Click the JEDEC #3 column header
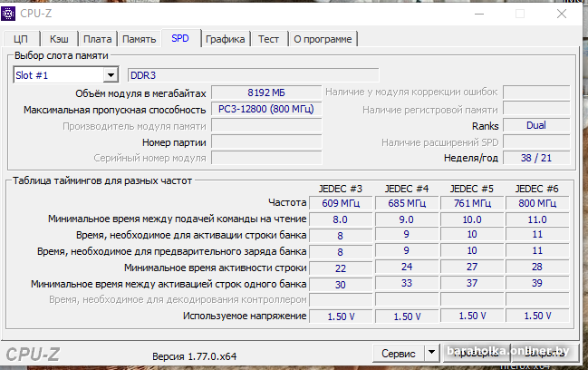Screen dimensions: 588x370 tap(341, 189)
